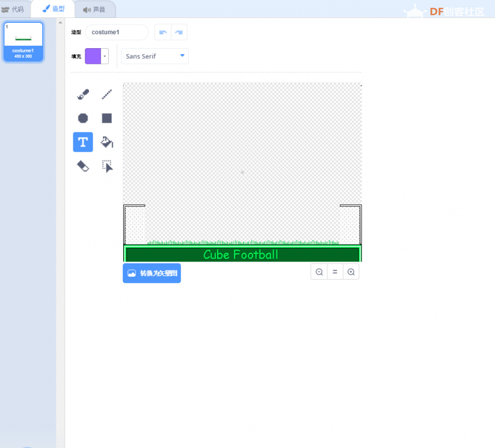Image resolution: width=495 pixels, height=448 pixels.
Task: Click the undo arrow button
Action: (x=163, y=32)
